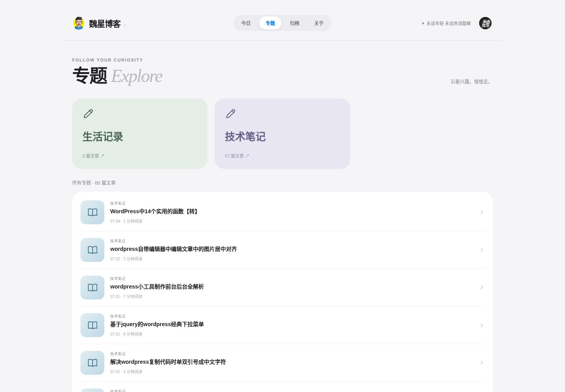Click the 57 篇文章 ↗ link
This screenshot has height=392, width=565.
[x=237, y=156]
